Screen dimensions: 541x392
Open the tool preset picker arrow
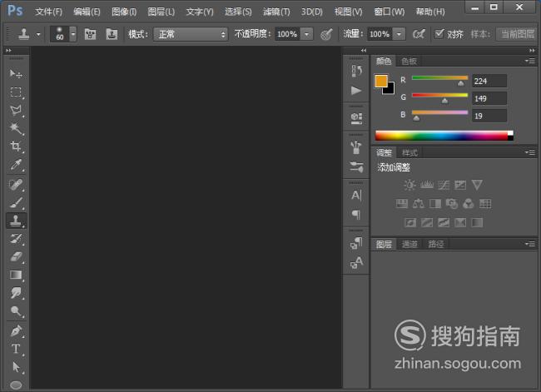click(x=38, y=34)
